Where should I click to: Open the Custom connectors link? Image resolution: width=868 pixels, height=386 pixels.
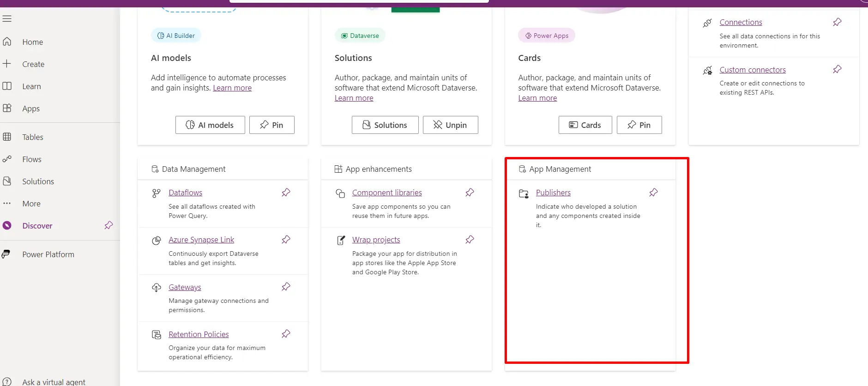point(753,70)
